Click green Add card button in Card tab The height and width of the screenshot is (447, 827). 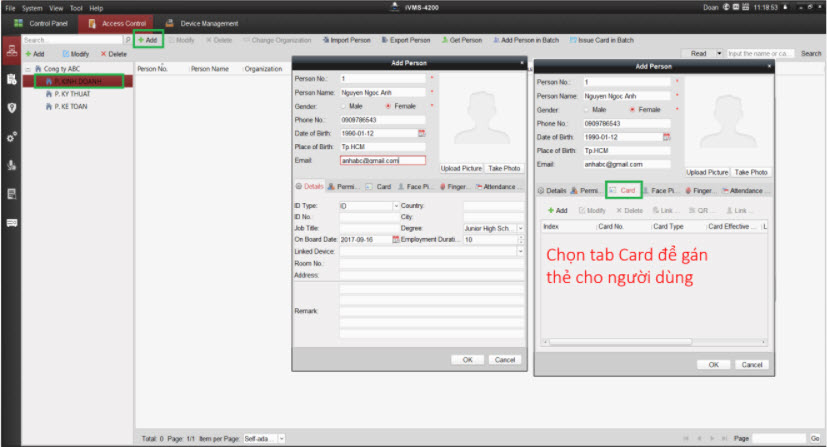pyautogui.click(x=556, y=211)
